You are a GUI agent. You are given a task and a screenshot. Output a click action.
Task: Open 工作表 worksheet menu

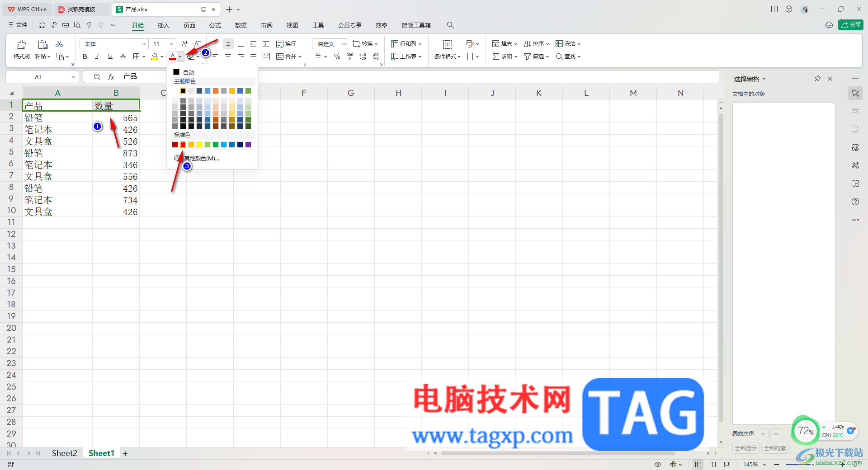tap(406, 56)
